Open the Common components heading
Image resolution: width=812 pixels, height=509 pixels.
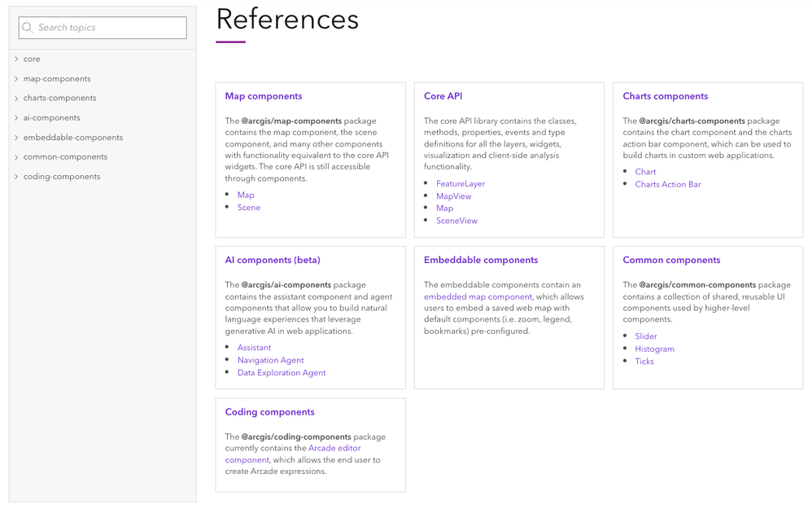point(672,261)
